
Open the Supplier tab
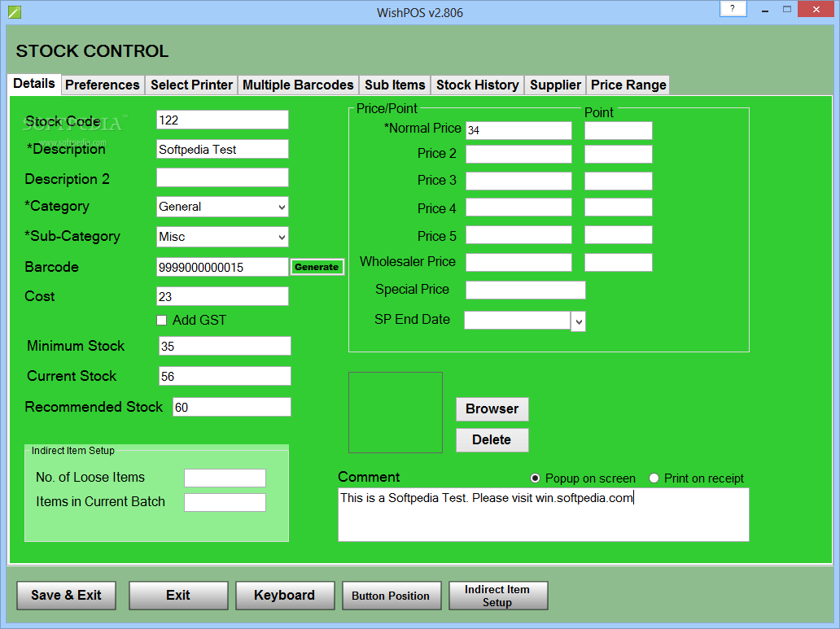(555, 85)
